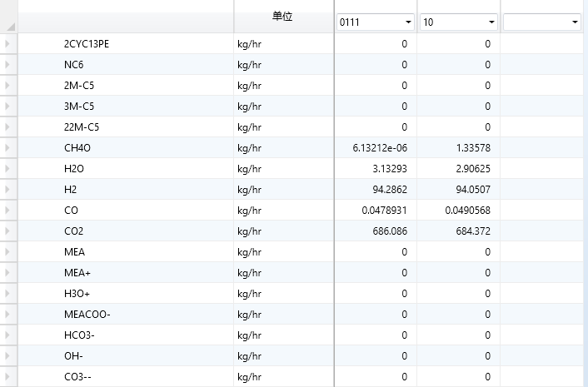588x387 pixels.
Task: Click the 单位 column header
Action: tap(282, 17)
